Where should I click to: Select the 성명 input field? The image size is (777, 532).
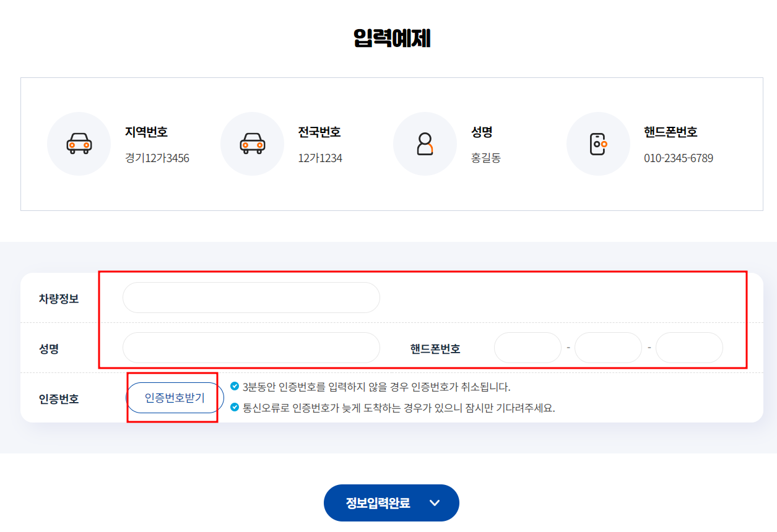point(251,348)
